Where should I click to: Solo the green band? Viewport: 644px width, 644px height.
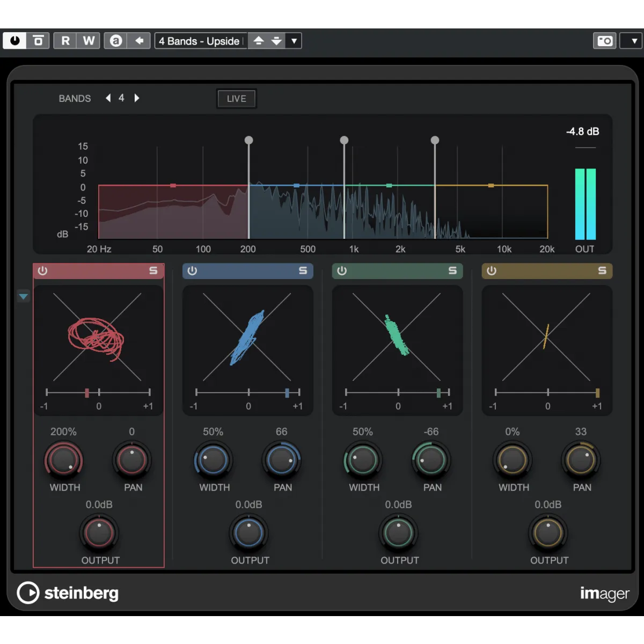[x=453, y=271]
